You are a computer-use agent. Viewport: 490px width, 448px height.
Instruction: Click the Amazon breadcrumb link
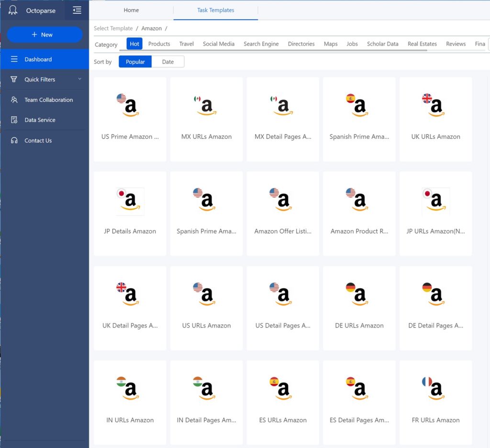coord(152,28)
